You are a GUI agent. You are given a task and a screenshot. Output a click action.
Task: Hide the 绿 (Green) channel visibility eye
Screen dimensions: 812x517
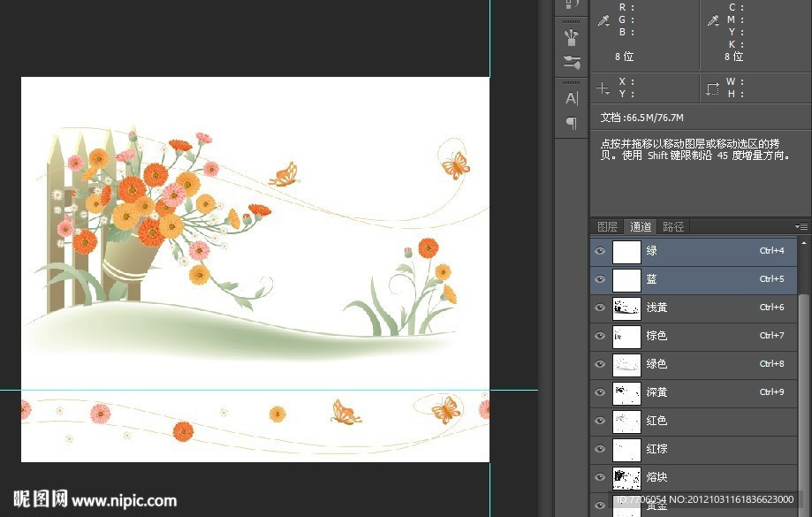601,251
